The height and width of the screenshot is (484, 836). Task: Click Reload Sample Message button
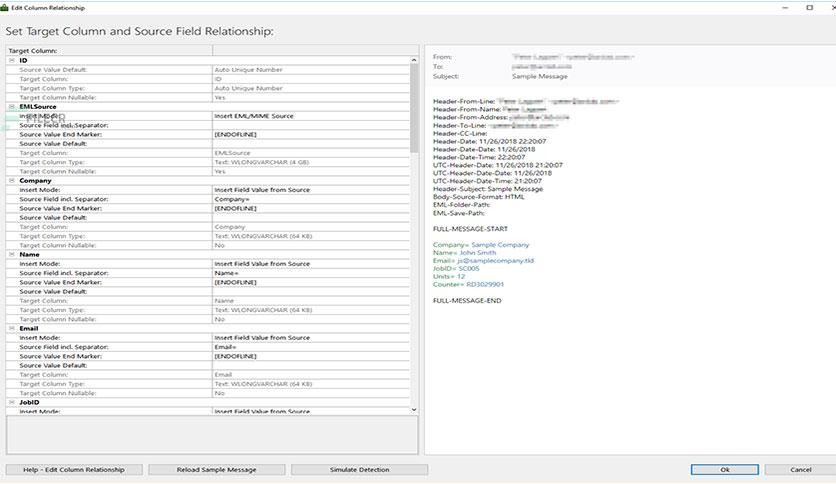(x=216, y=470)
